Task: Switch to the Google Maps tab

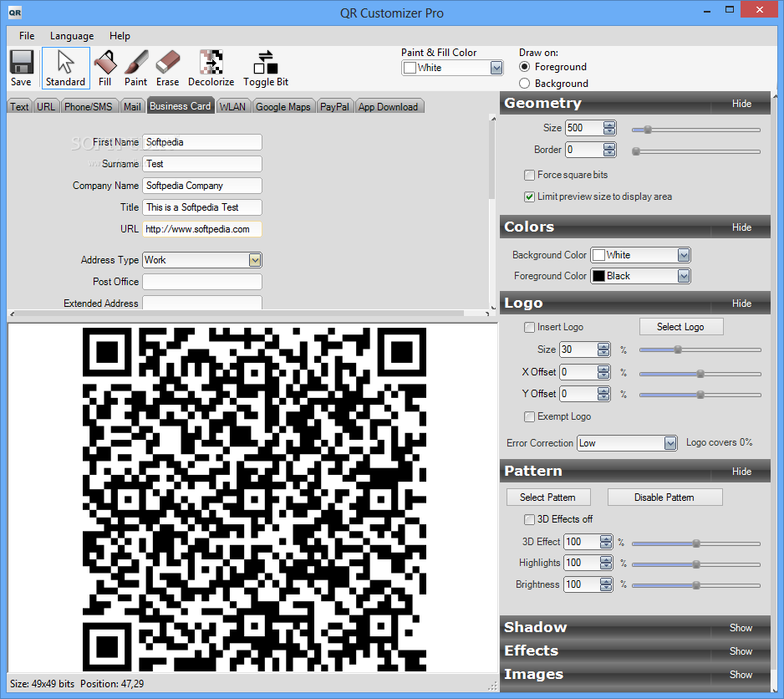Action: pos(283,106)
